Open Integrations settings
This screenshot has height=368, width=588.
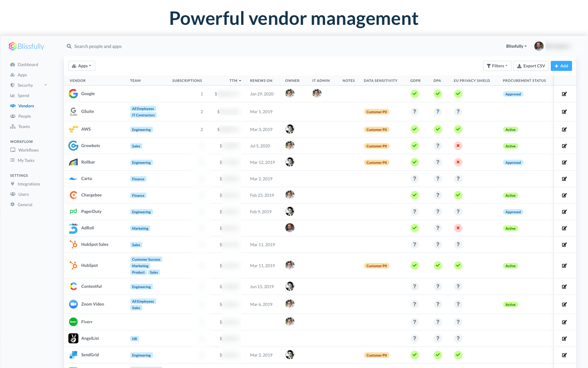[25, 184]
